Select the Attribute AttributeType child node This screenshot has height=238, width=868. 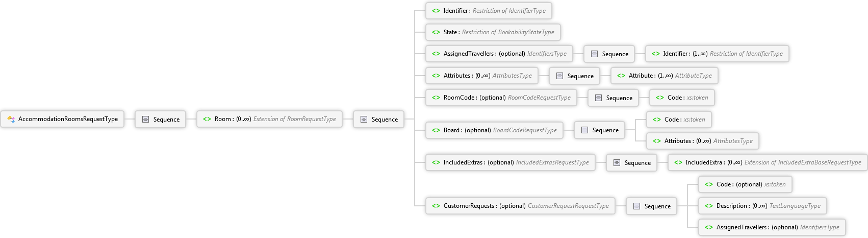click(x=664, y=76)
